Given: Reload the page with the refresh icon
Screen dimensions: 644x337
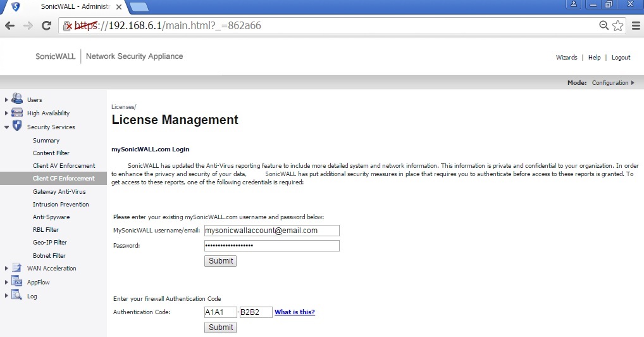Looking at the screenshot, I should 46,26.
